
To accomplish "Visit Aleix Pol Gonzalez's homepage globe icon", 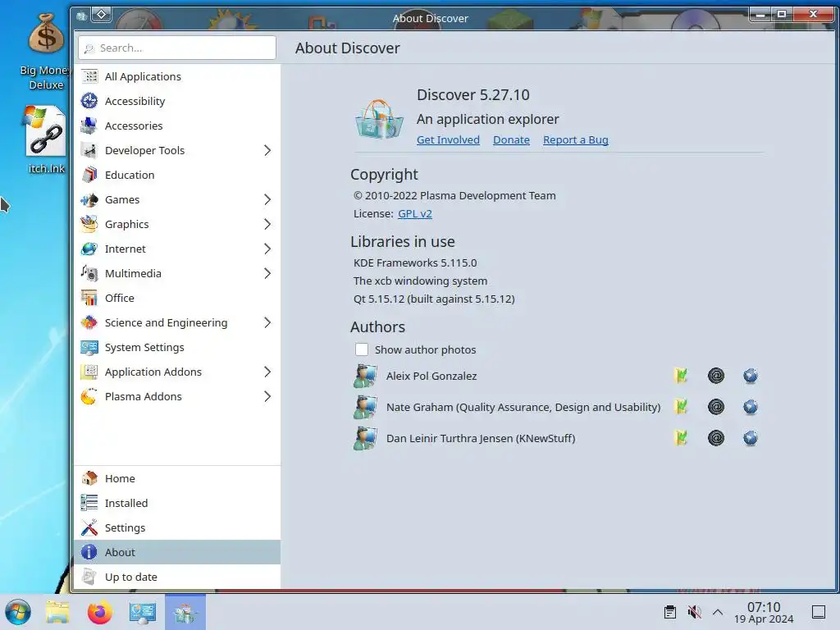I will (751, 376).
